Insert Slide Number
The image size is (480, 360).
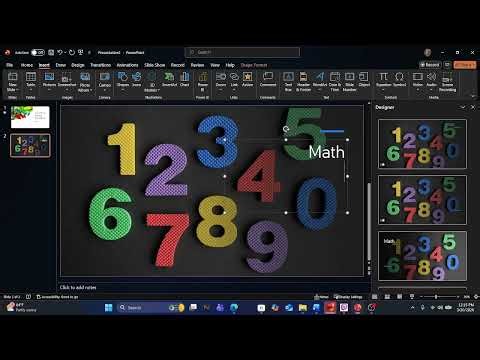[x=349, y=81]
